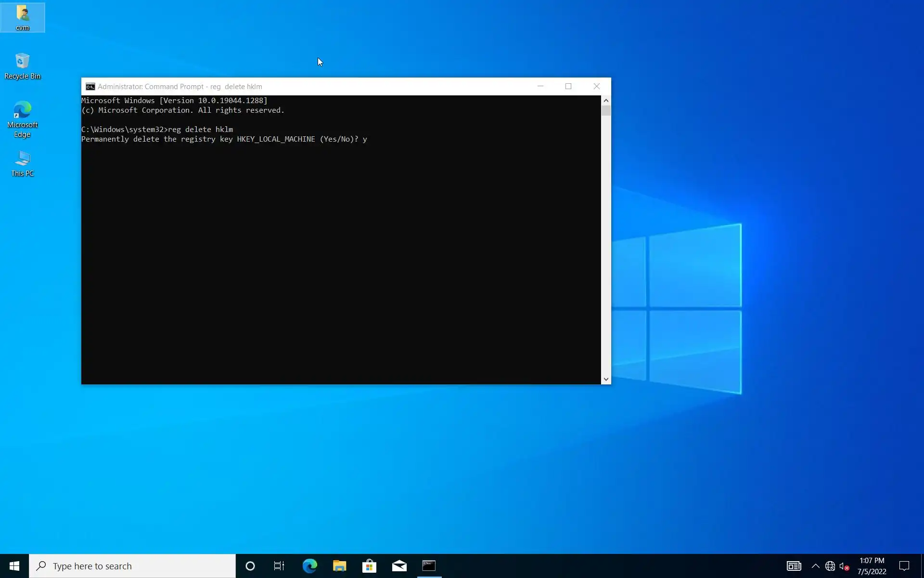The height and width of the screenshot is (578, 924).
Task: Click the Command Prompt title bar icon
Action: 90,87
